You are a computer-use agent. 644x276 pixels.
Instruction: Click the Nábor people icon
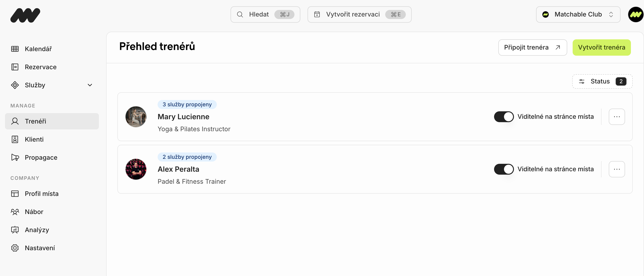coord(15,212)
